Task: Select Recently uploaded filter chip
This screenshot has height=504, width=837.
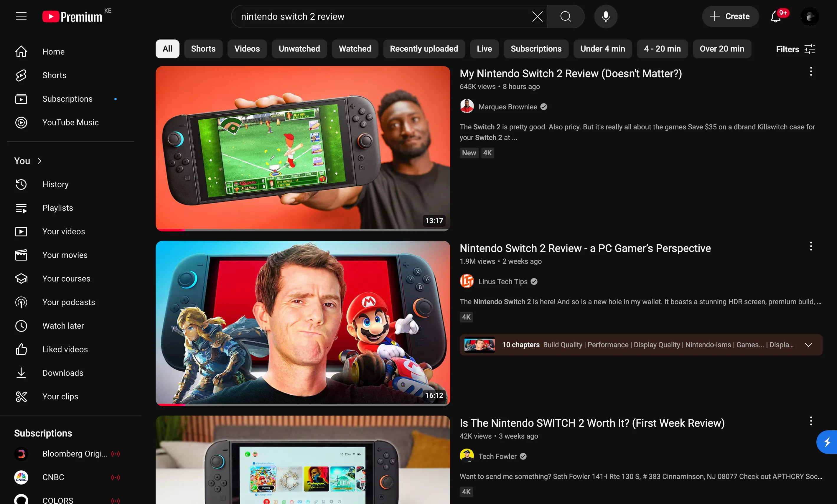Action: 424,49
